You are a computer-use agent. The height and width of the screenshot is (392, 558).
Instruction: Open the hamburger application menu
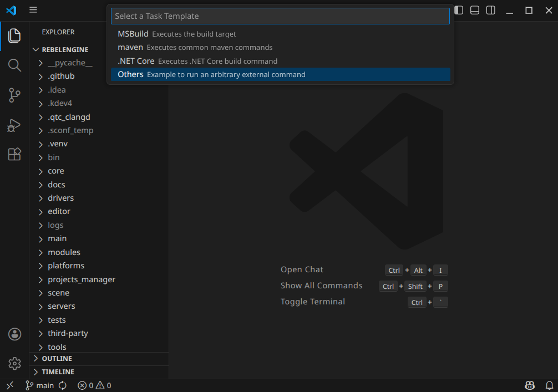click(x=33, y=10)
